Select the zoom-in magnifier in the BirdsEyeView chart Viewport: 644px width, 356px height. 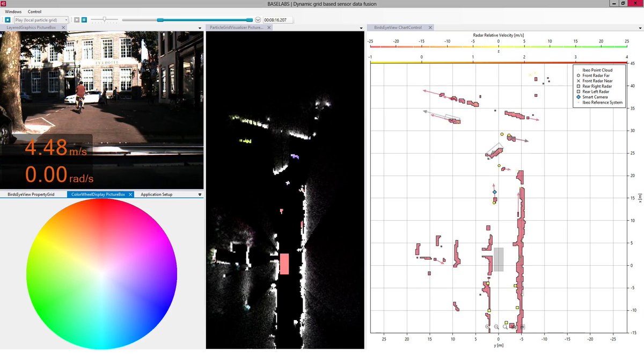[x=487, y=326]
